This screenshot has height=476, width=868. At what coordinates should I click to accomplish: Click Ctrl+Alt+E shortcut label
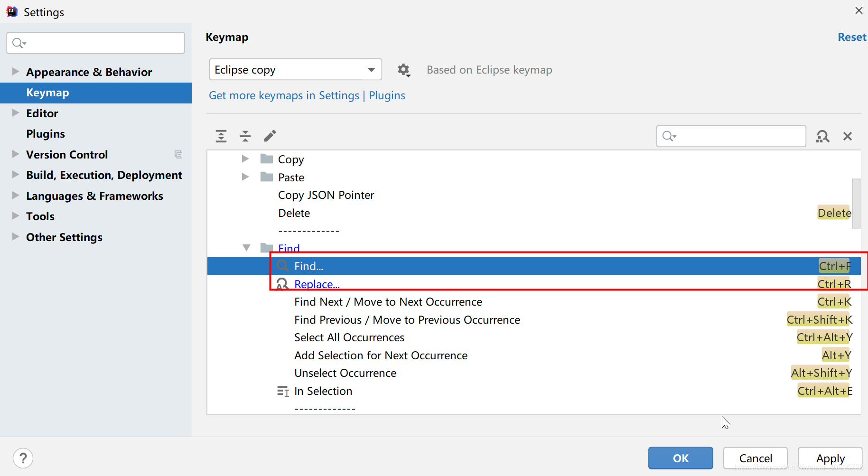pyautogui.click(x=825, y=391)
